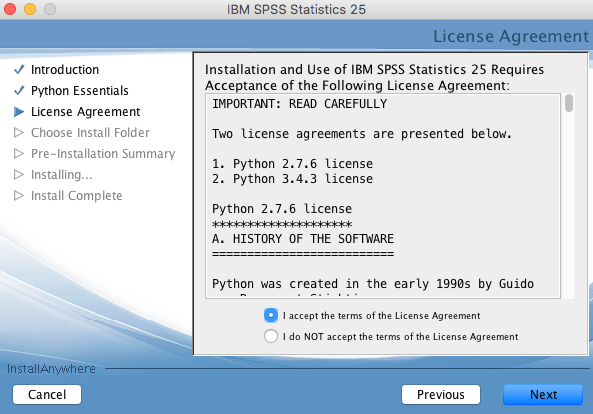Select "I accept the terms" radio button
593x414 pixels.
[x=271, y=315]
